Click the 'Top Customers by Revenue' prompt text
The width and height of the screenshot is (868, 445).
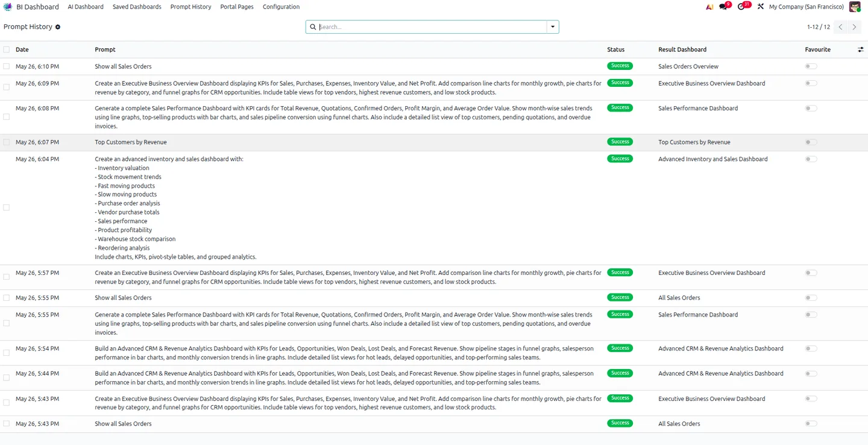[131, 142]
